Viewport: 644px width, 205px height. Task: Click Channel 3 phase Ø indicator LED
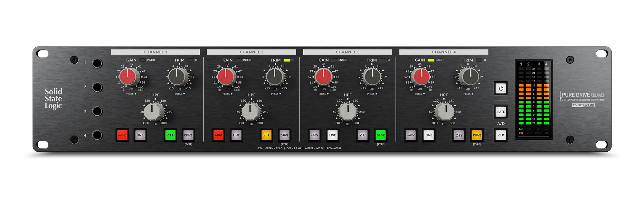coord(383,60)
